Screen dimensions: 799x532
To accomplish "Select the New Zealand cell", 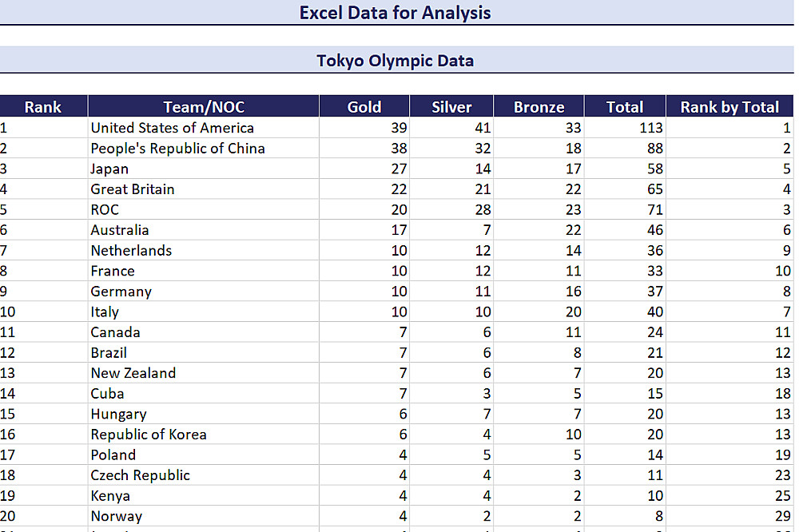I will tap(133, 373).
